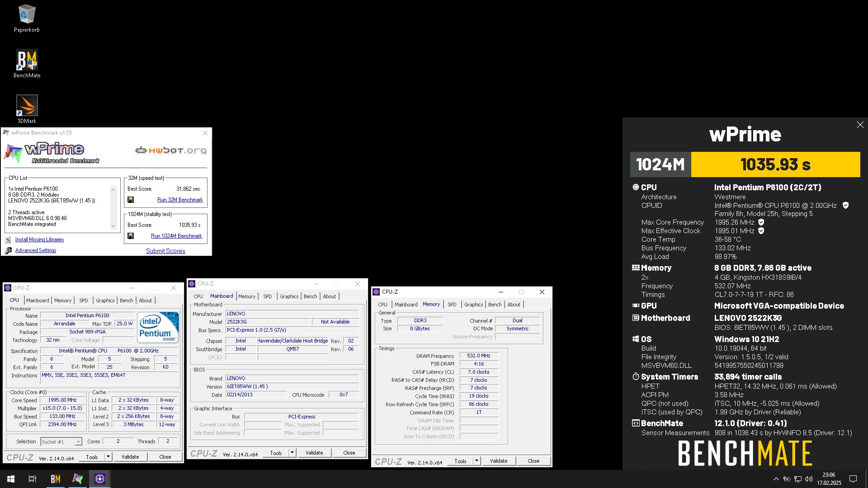Image resolution: width=868 pixels, height=488 pixels.
Task: Open Task View on the taskbar
Action: pyautogui.click(x=33, y=479)
